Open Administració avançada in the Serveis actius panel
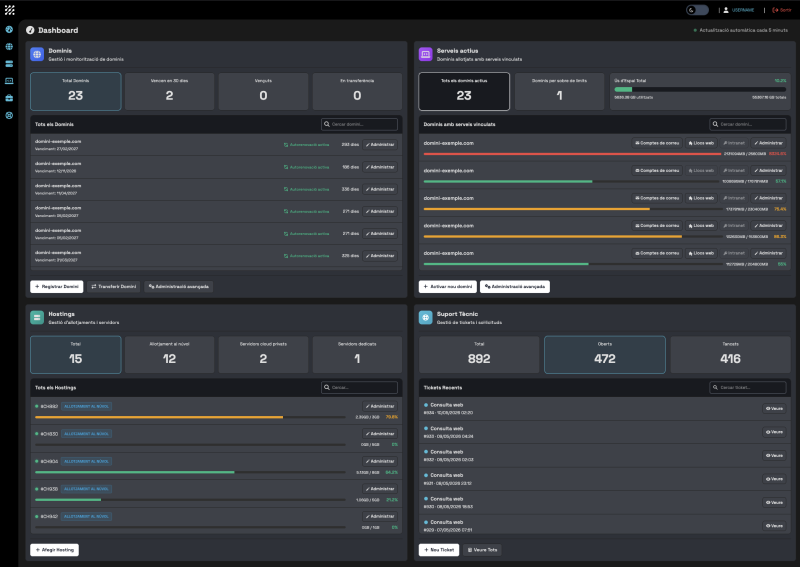The height and width of the screenshot is (567, 800). pos(515,286)
